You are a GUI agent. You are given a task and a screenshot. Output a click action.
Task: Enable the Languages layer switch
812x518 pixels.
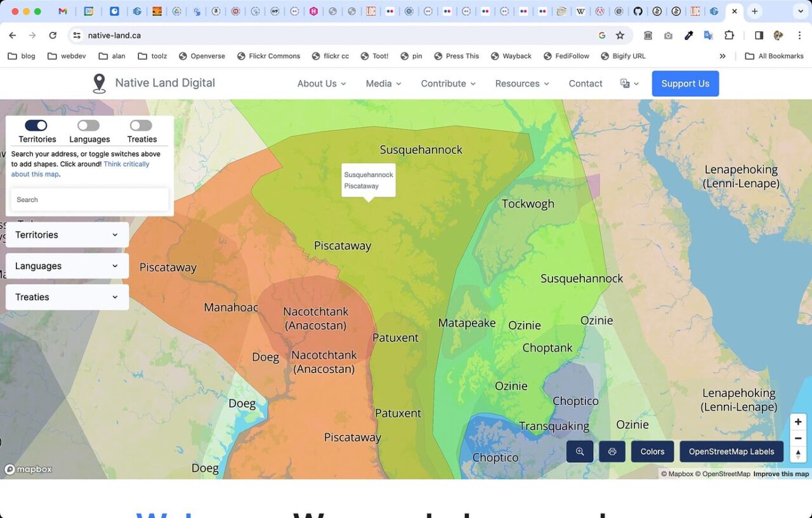[x=89, y=126]
